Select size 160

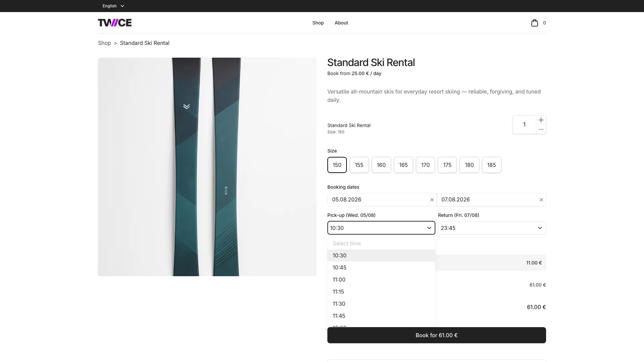(381, 165)
